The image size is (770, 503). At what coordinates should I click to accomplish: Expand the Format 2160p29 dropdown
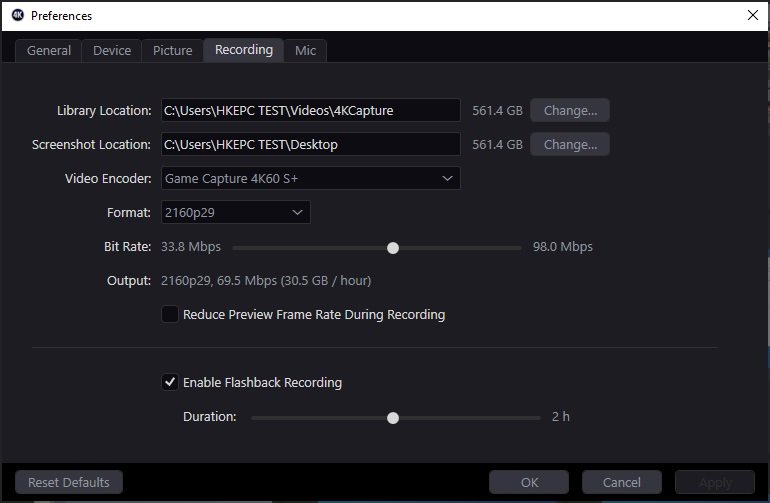tap(236, 212)
